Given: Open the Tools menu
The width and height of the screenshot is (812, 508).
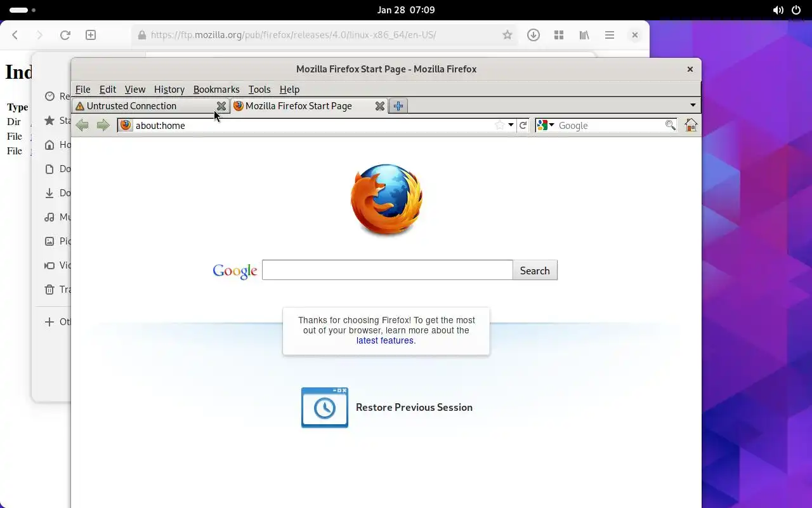Looking at the screenshot, I should [259, 90].
